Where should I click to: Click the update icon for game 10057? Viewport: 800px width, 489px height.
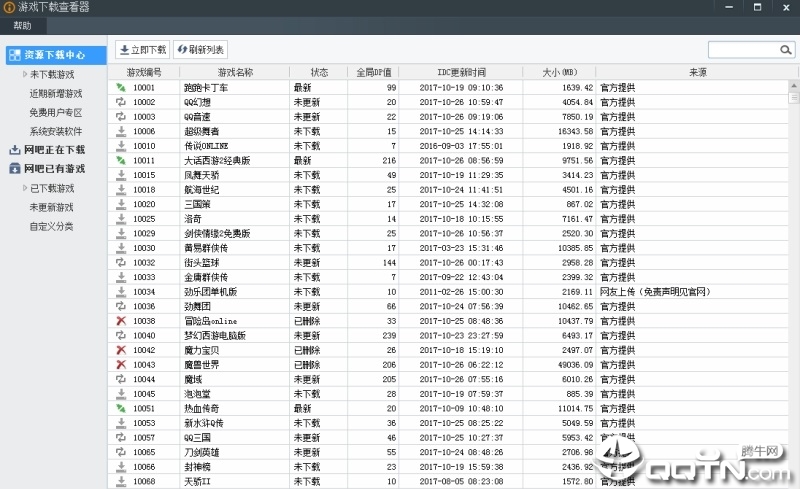(120, 437)
